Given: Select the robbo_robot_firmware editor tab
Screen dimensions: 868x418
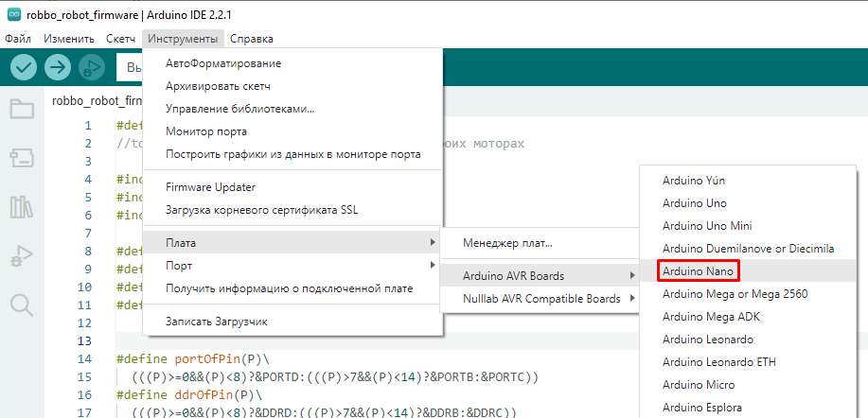Looking at the screenshot, I should coord(97,100).
